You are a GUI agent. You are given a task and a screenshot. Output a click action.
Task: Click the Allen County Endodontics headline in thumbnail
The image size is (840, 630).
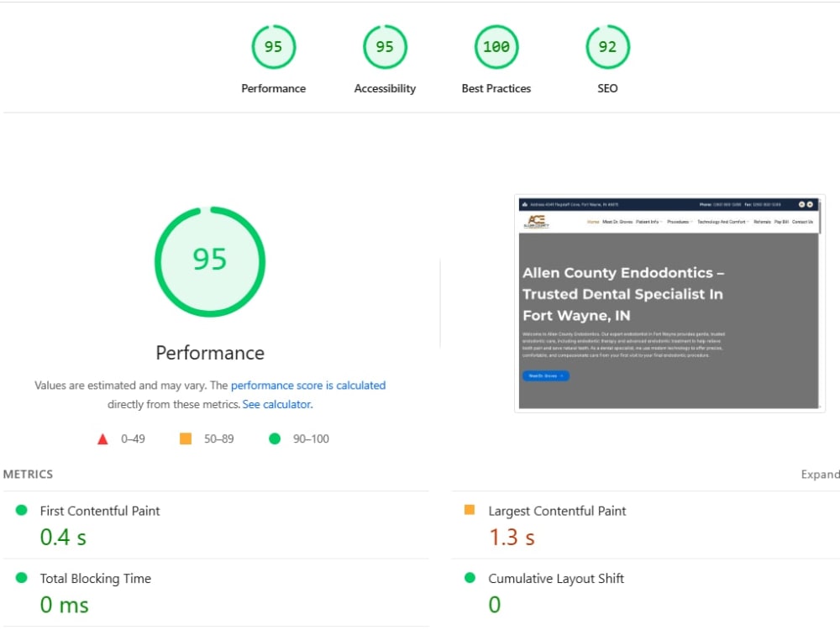tap(623, 294)
